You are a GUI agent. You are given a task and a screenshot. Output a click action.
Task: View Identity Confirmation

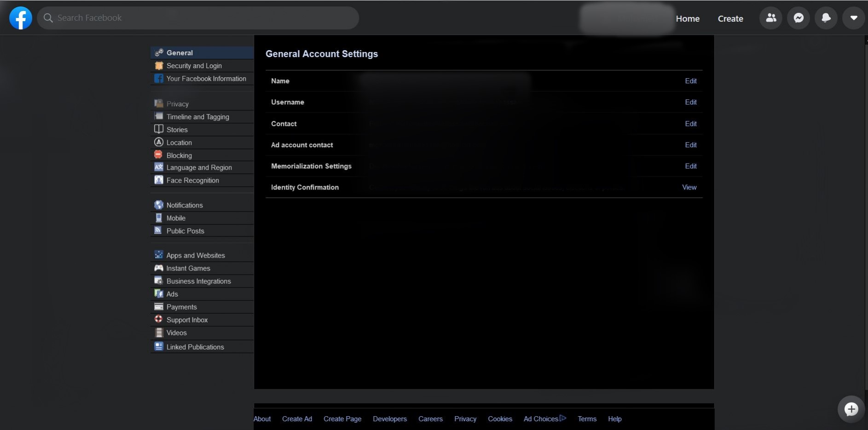pyautogui.click(x=689, y=187)
